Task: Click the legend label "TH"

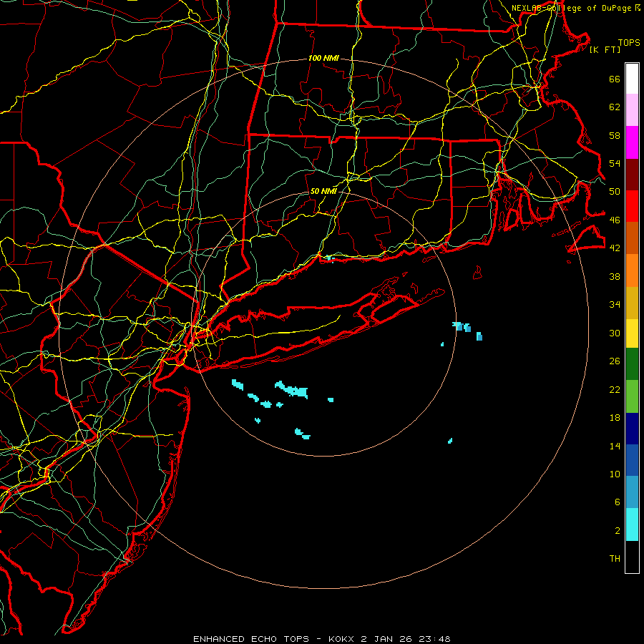Action: [x=615, y=558]
